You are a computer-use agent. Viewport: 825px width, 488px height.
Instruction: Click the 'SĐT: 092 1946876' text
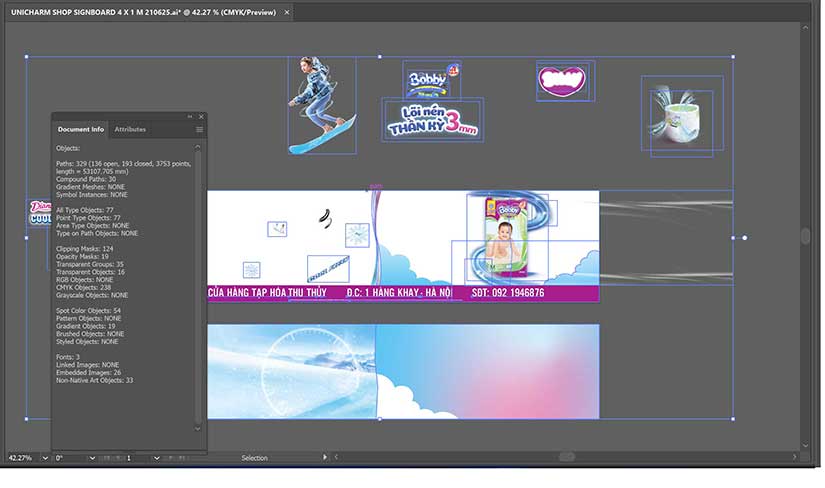coord(508,293)
